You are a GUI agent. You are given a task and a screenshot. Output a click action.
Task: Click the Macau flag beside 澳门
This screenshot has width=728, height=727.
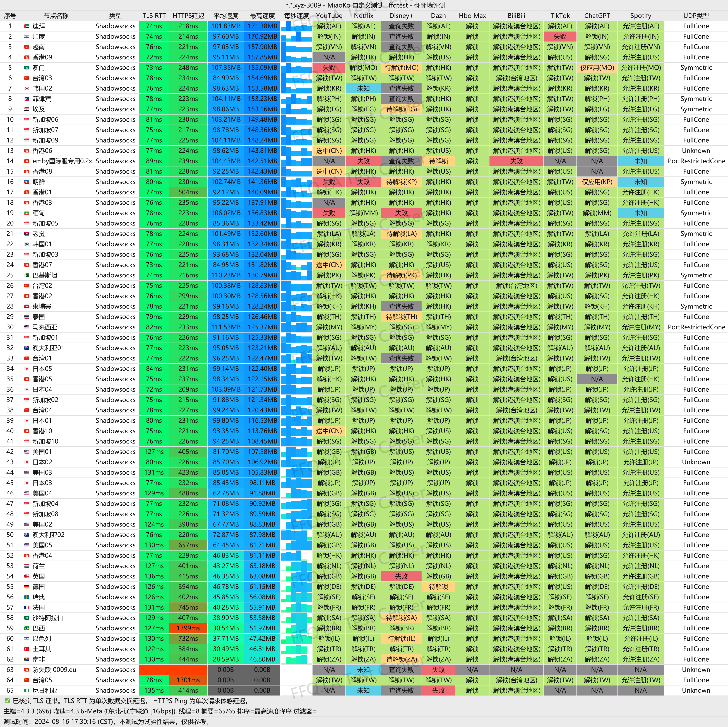click(x=27, y=68)
